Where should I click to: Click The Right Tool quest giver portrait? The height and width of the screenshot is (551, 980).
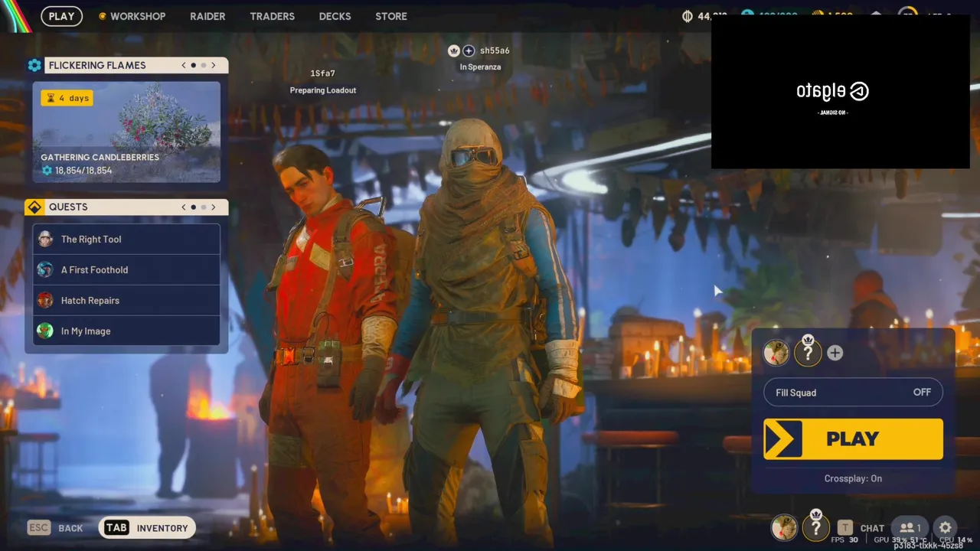[45, 239]
